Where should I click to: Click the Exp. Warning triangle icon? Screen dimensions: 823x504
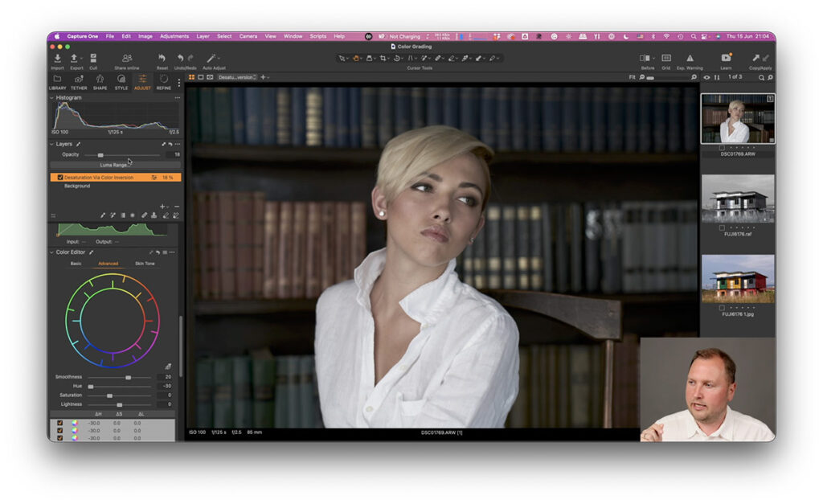tap(690, 58)
